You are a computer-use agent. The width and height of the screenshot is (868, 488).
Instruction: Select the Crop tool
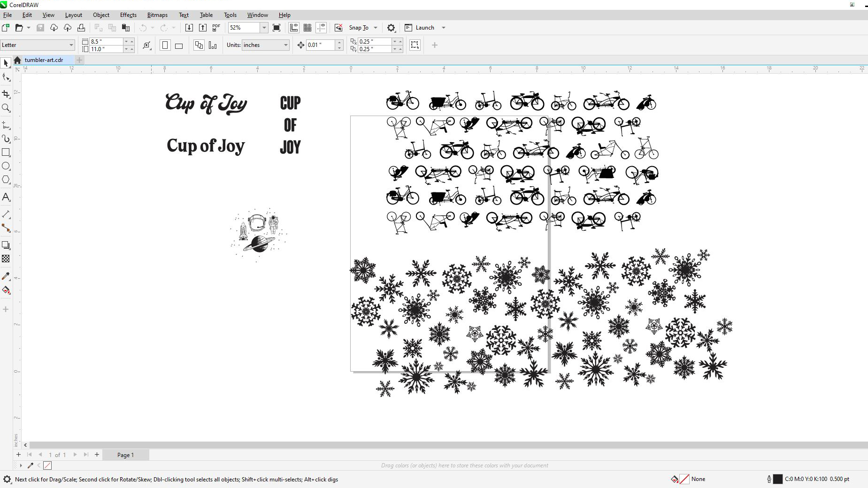coord(6,94)
